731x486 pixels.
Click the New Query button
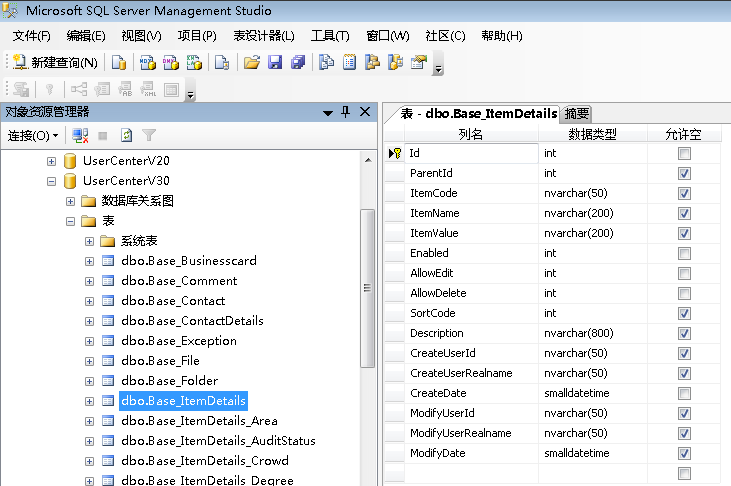pyautogui.click(x=55, y=62)
